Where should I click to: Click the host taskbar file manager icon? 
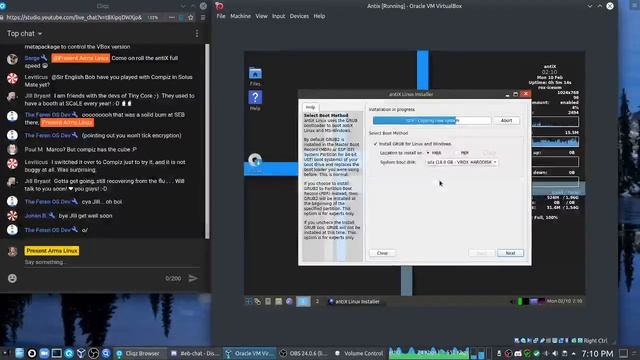click(x=19, y=353)
